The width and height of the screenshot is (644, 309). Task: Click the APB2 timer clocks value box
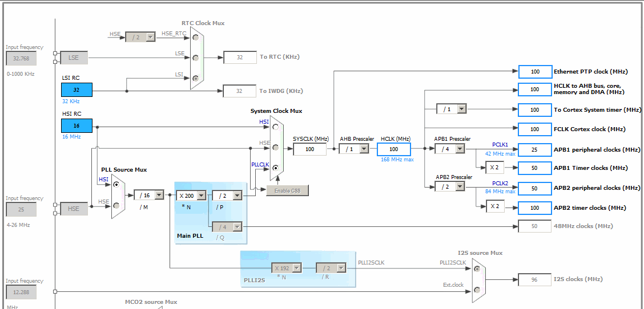coord(535,208)
